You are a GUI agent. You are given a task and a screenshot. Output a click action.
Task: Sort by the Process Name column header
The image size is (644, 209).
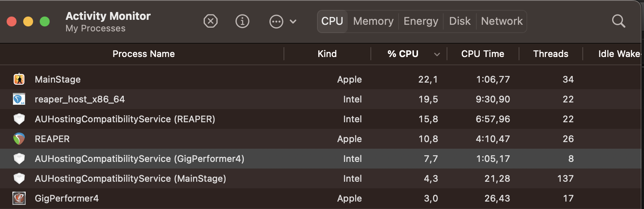[x=144, y=54]
